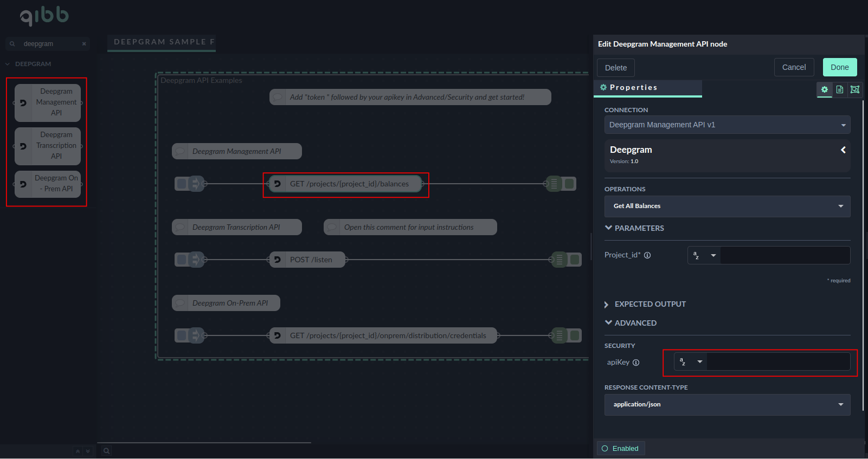This screenshot has height=459, width=868.
Task: Select the node properties gear icon
Action: pyautogui.click(x=825, y=89)
